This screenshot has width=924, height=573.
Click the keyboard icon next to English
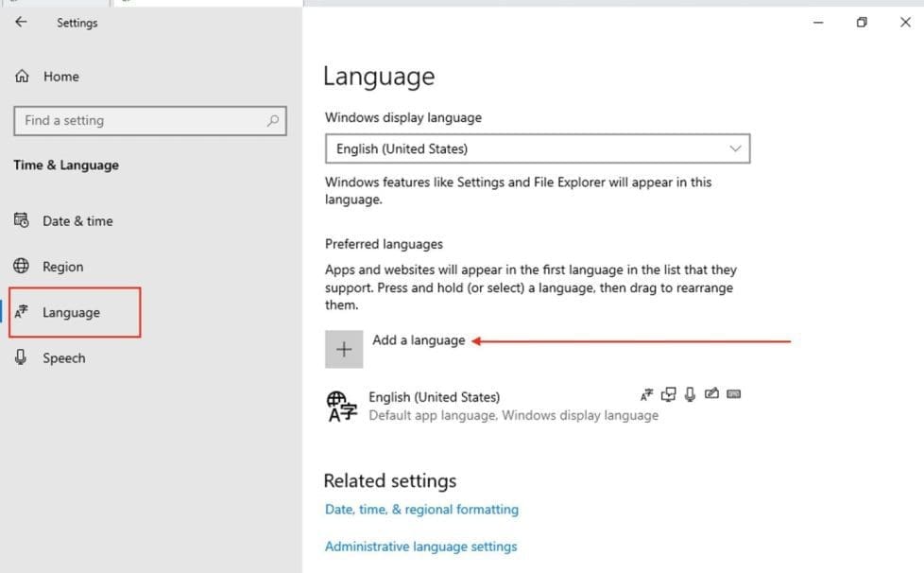734,393
